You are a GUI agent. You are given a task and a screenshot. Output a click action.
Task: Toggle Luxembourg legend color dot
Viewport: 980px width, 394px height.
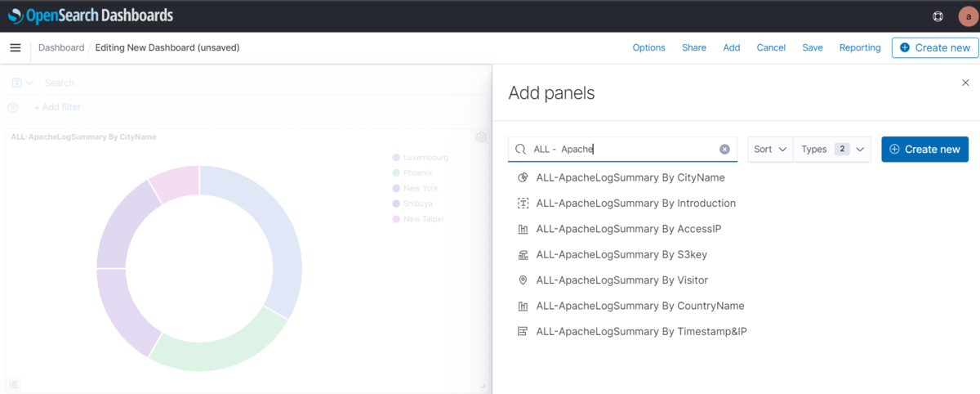tap(396, 158)
